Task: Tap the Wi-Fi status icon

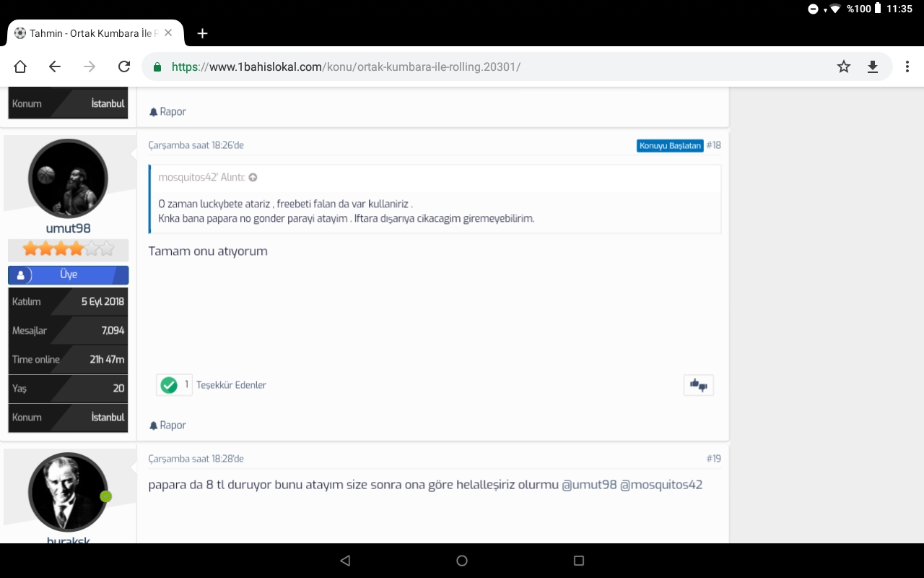Action: coord(835,9)
